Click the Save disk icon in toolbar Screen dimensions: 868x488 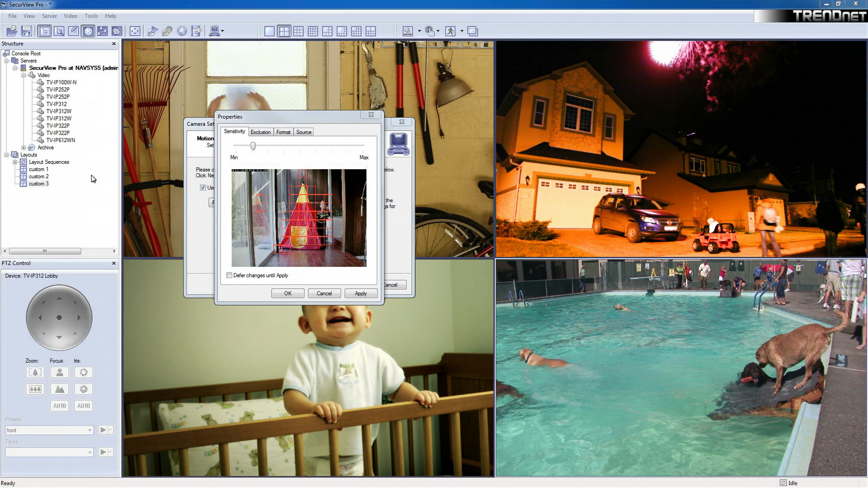pos(26,31)
